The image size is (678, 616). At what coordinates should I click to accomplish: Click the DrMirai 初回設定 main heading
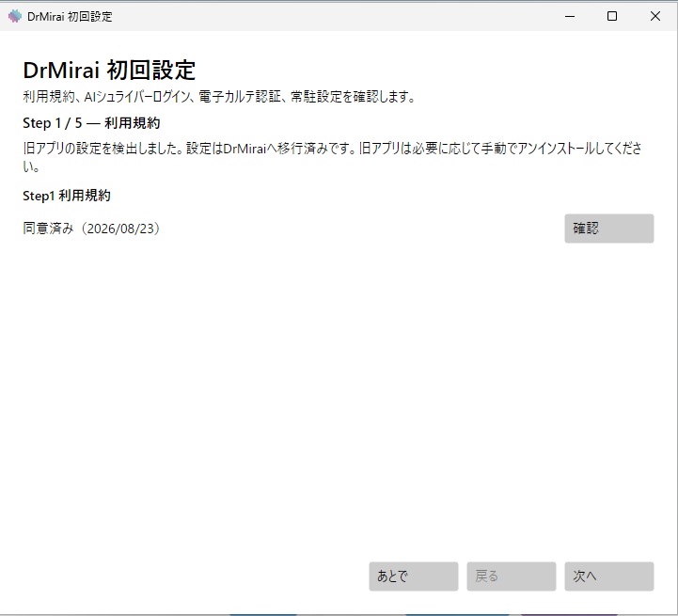[109, 71]
